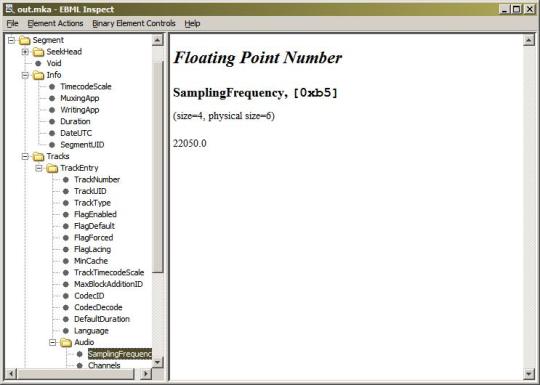Viewport: 540px width, 385px height.
Task: Click the bullet icon beside Channels
Action: click(x=80, y=365)
